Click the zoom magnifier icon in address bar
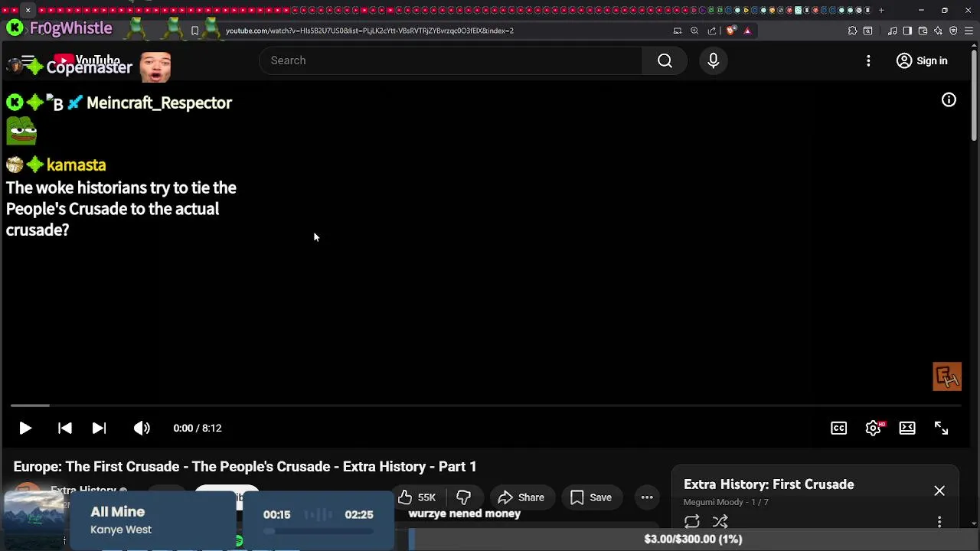The width and height of the screenshot is (980, 551). click(x=694, y=31)
